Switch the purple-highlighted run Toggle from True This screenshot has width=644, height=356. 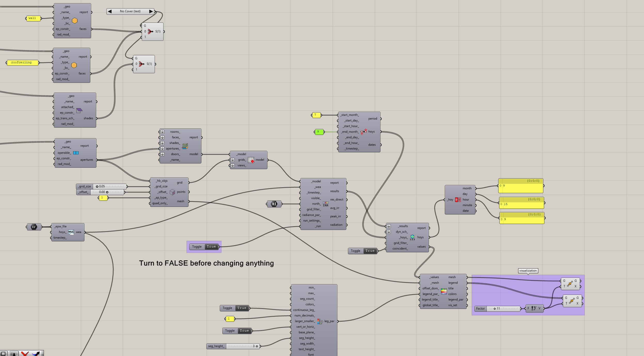211,247
